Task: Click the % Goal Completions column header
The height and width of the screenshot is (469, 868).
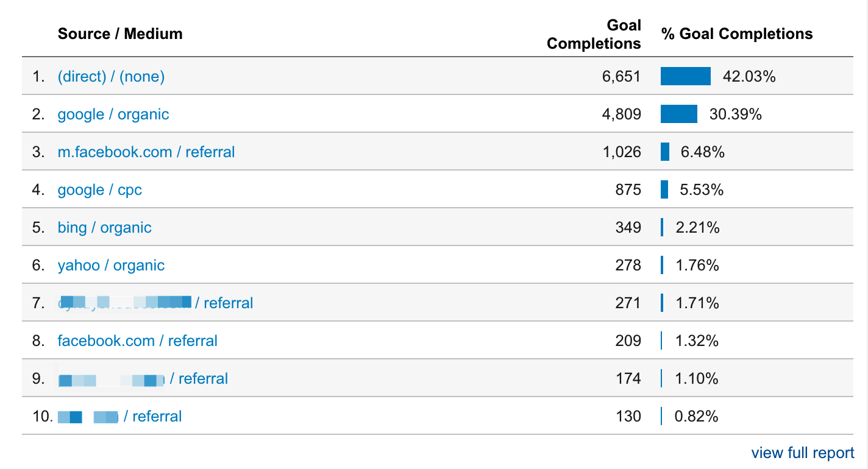Action: (737, 33)
